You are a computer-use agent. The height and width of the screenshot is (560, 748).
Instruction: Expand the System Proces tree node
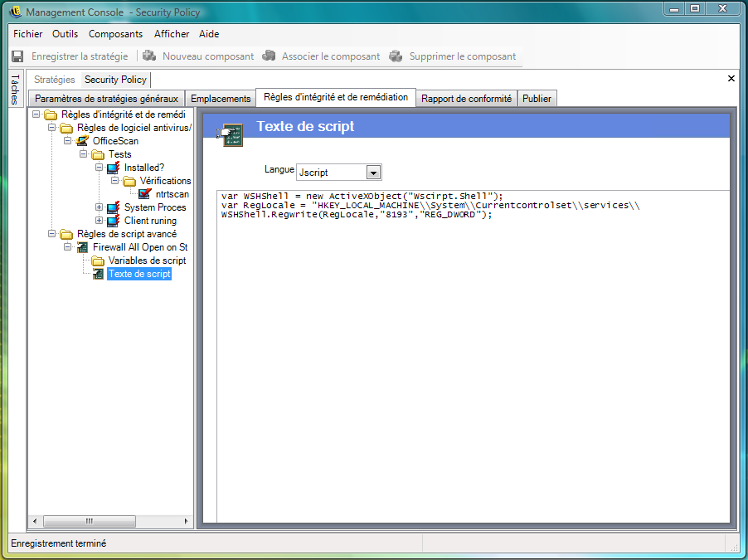click(100, 207)
